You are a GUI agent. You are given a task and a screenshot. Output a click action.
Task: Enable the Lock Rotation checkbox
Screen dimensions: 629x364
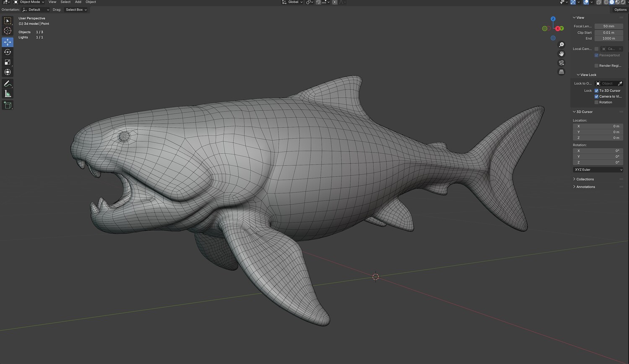tap(596, 102)
